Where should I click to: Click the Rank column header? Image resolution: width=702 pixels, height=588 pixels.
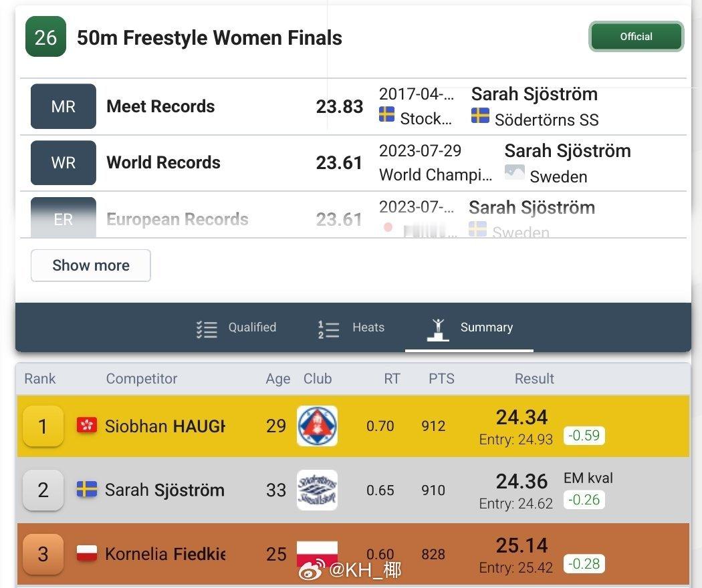(40, 379)
